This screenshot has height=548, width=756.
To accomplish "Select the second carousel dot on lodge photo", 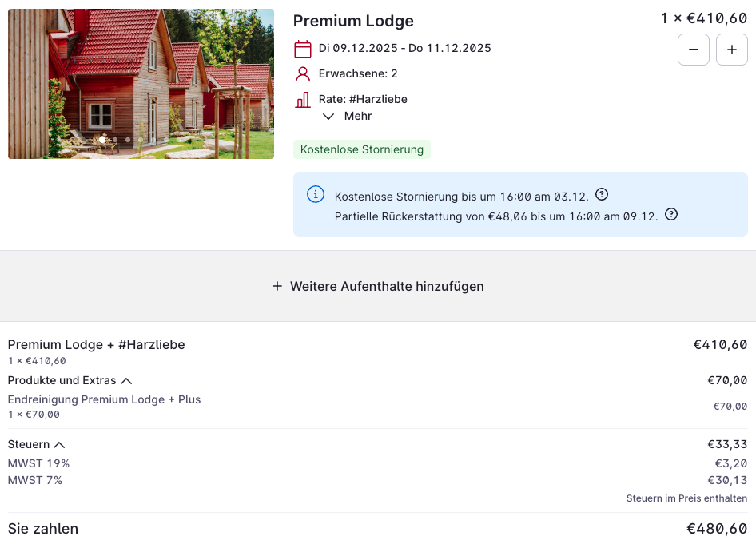I will (115, 140).
